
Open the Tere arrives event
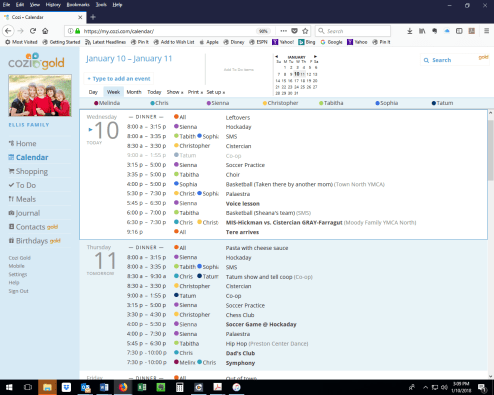pyautogui.click(x=242, y=232)
